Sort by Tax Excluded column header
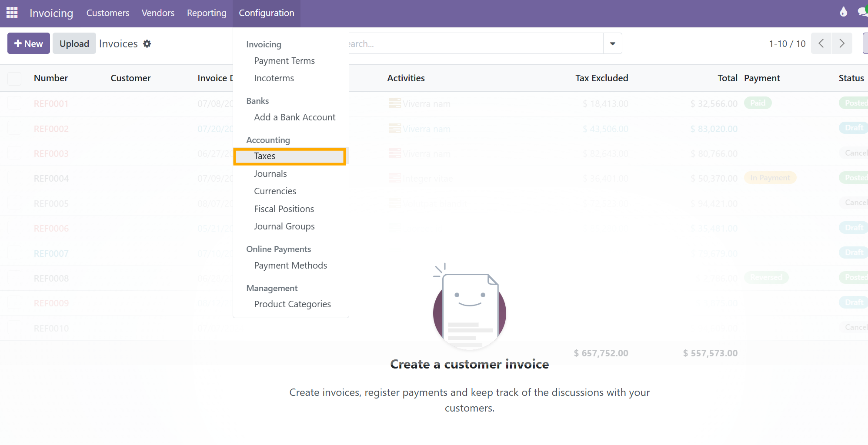The height and width of the screenshot is (445, 868). [601, 78]
